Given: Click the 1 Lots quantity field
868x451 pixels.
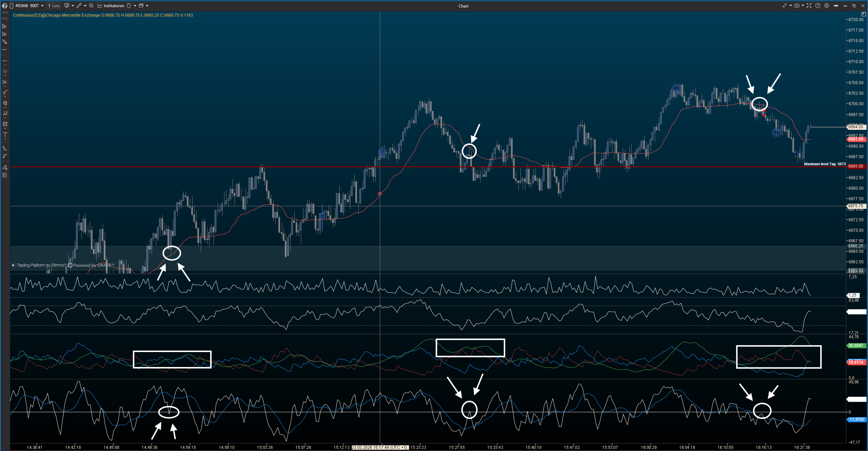Looking at the screenshot, I should pos(54,6).
